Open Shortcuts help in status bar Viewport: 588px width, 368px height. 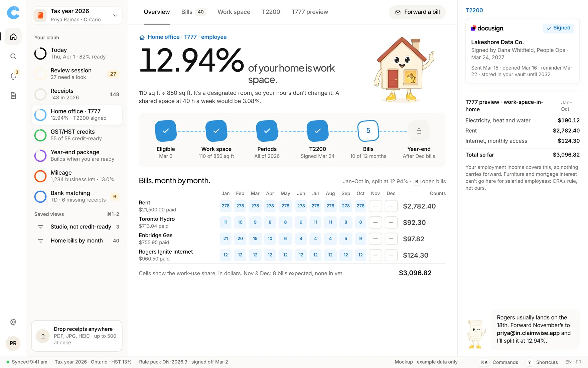542,362
